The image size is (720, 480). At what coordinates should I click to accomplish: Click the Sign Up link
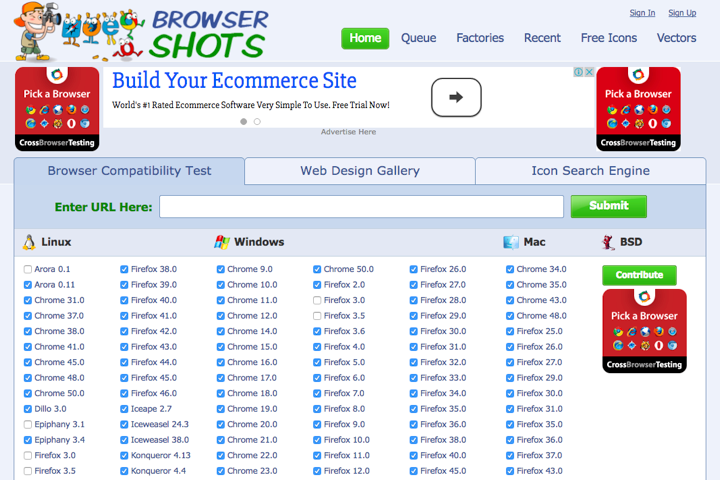pyautogui.click(x=682, y=13)
